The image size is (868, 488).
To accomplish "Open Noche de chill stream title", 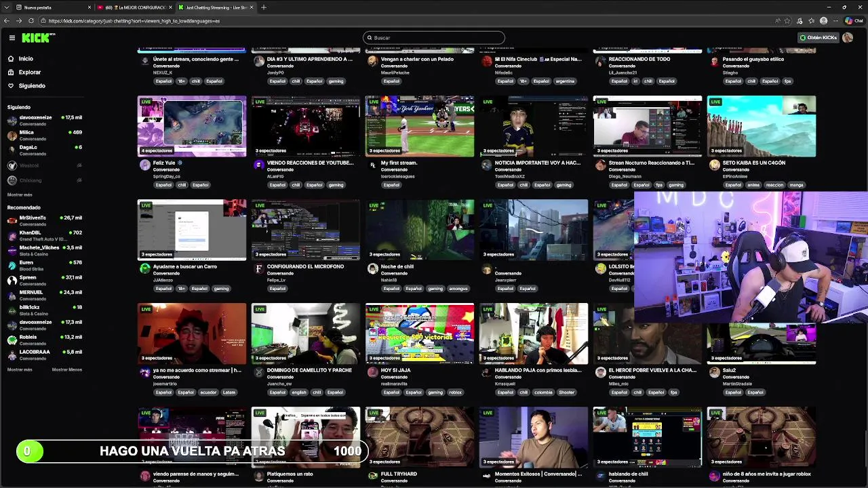I will tap(397, 266).
